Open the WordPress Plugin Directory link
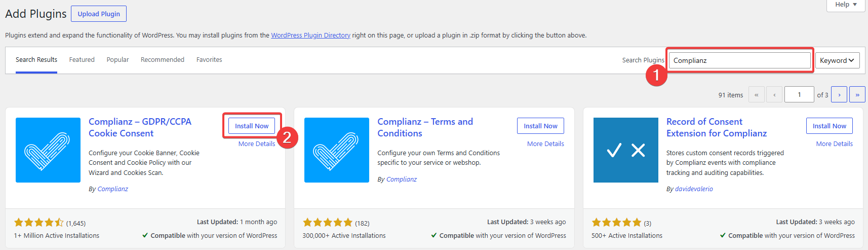The image size is (868, 250). tap(310, 35)
